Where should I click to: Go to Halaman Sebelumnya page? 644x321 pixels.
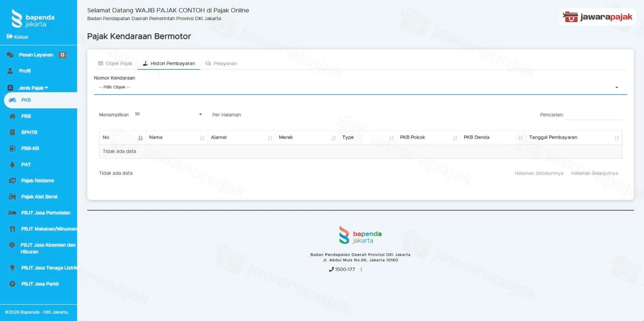[x=539, y=173]
